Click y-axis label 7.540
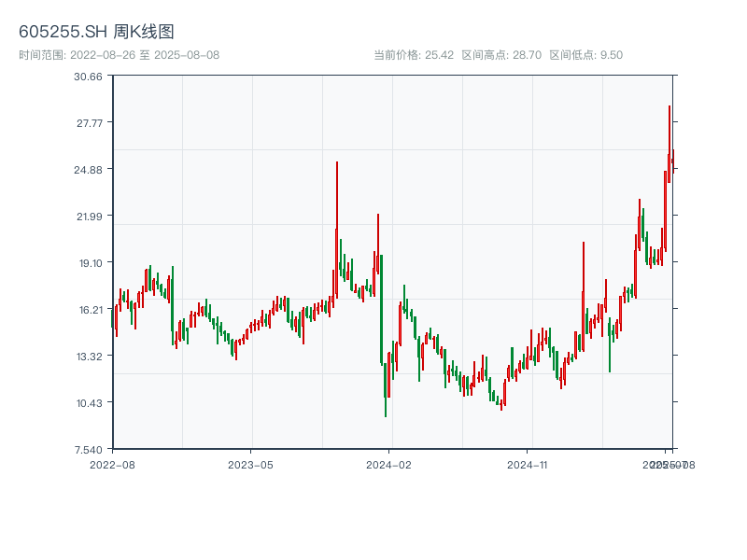The width and height of the screenshot is (747, 560). (88, 450)
